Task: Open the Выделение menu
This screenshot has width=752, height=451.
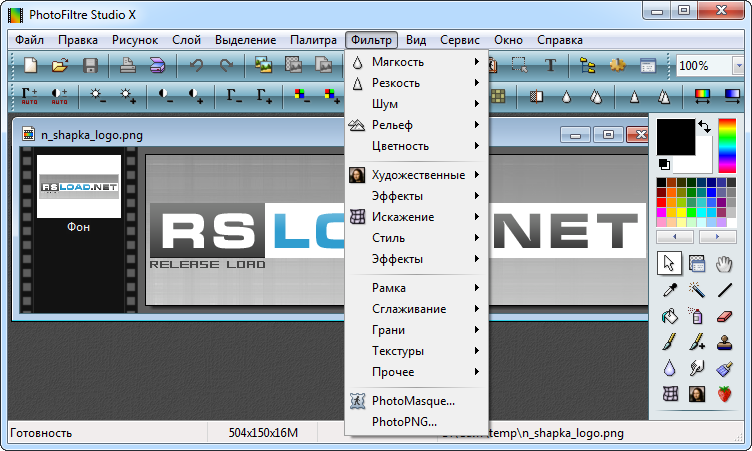Action: [x=246, y=40]
